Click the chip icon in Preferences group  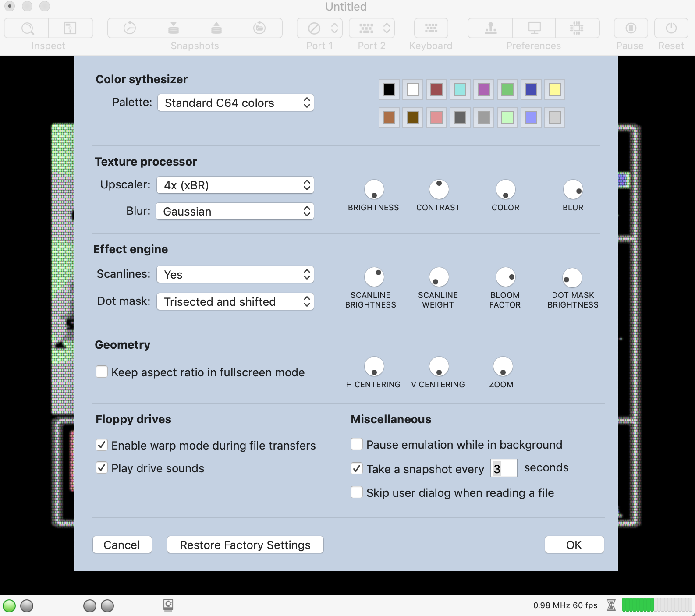577,28
